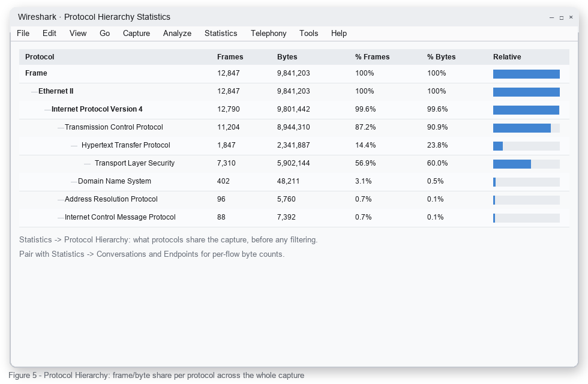The image size is (588, 384).
Task: Click the 402 frames count
Action: (223, 181)
